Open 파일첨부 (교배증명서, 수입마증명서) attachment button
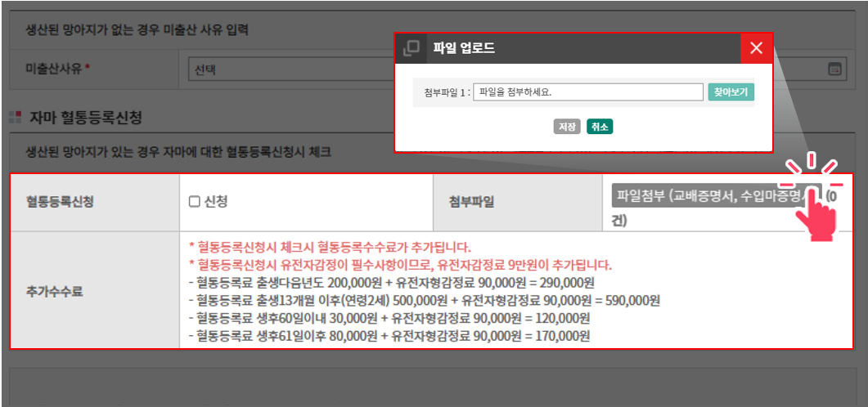The height and width of the screenshot is (407, 868). point(708,196)
